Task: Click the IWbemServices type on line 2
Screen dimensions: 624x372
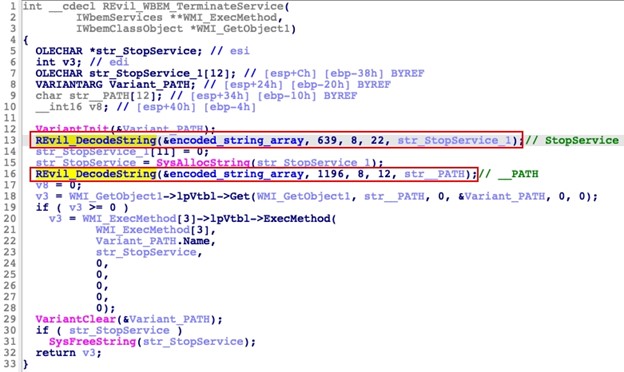Action: pos(119,18)
